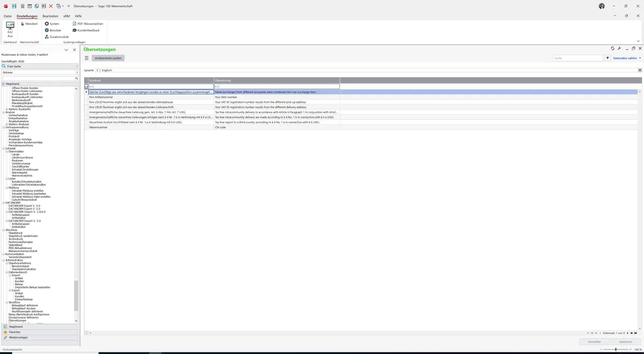Adjust the zoom slider in status bar
Image resolution: width=644 pixels, height=354 pixels.
616,350
